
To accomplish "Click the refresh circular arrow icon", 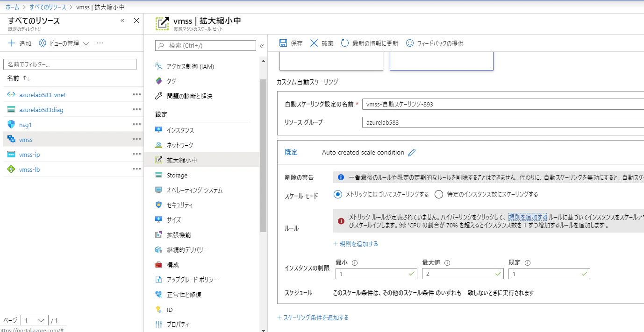I will tap(345, 43).
